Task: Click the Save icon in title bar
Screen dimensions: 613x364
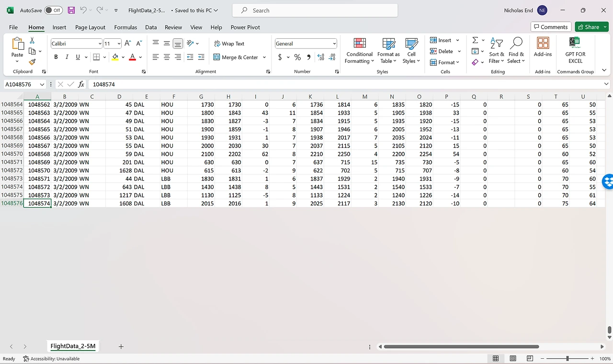Action: [71, 10]
